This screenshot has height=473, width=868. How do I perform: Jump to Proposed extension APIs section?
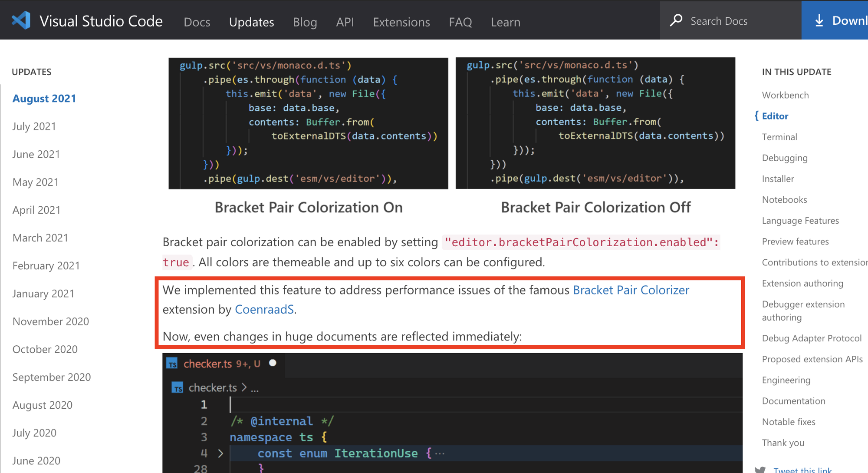pos(812,359)
